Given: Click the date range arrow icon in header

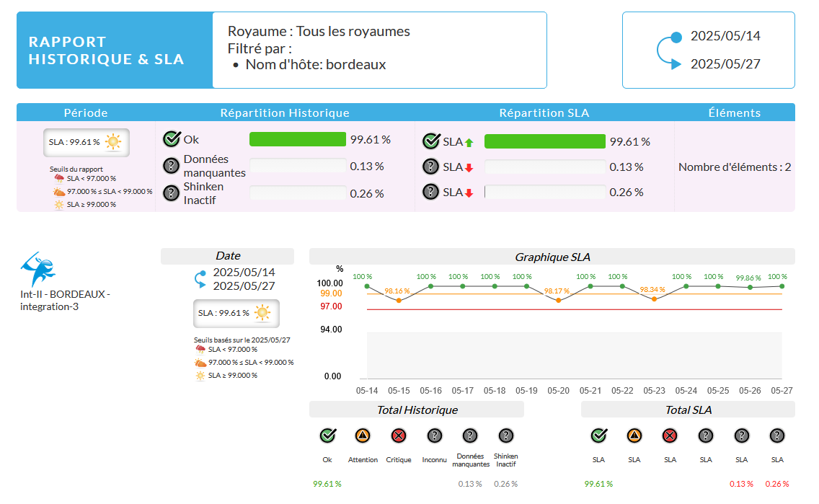Looking at the screenshot, I should [x=668, y=50].
